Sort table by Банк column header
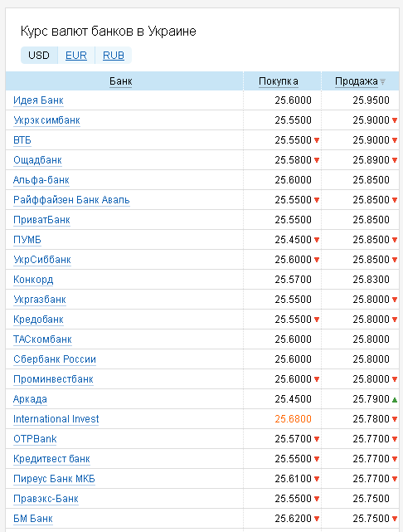Viewport: 403px width, 532px height. [x=121, y=81]
